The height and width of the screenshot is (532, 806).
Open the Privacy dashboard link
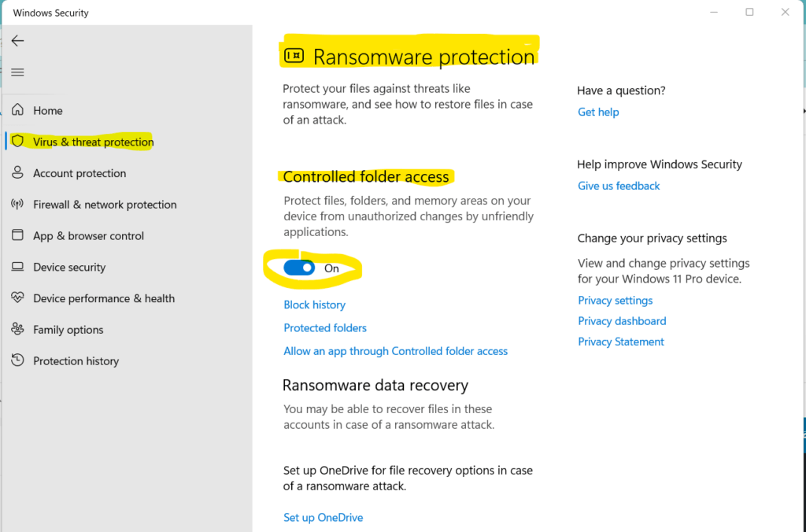click(622, 321)
